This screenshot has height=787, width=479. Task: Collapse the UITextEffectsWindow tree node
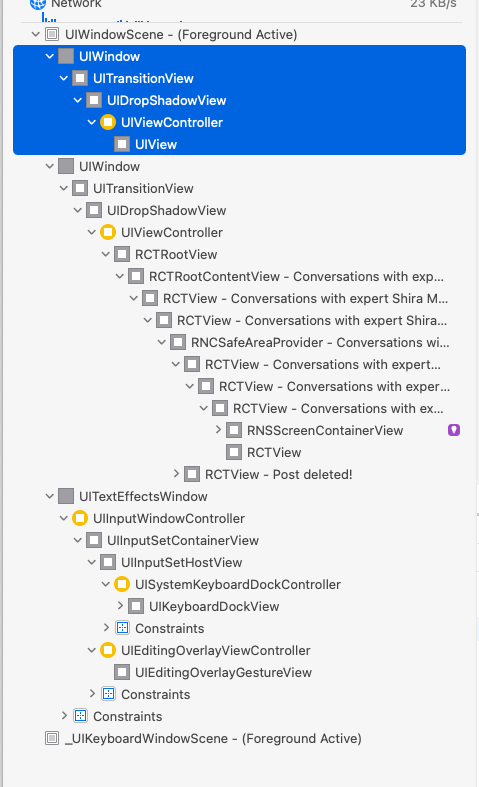(49, 496)
